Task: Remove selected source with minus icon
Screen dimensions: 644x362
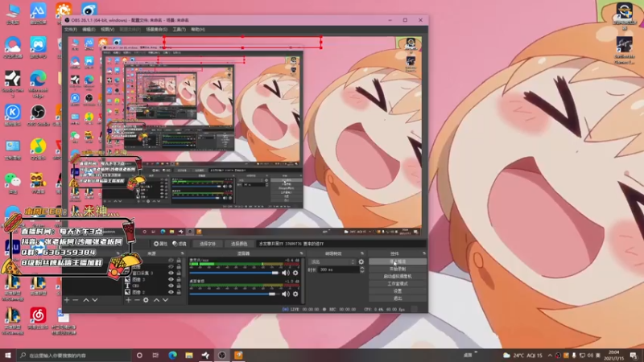Action: pos(137,300)
